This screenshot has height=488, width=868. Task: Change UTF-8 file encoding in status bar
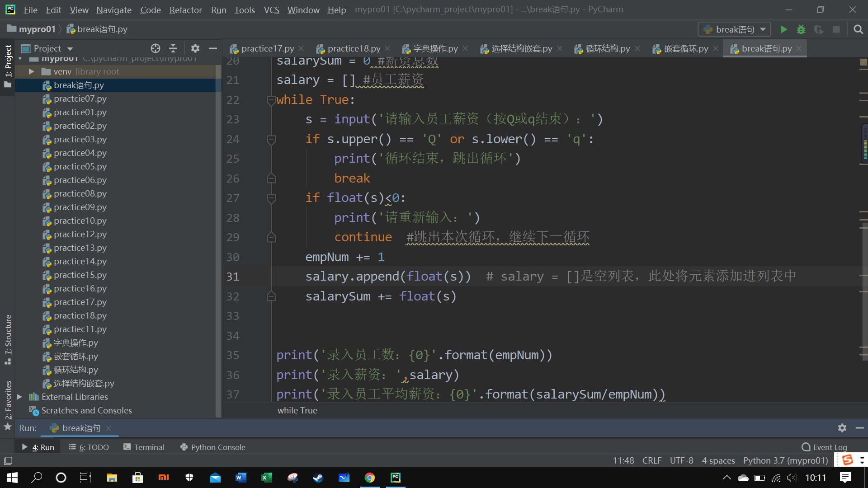tap(681, 460)
